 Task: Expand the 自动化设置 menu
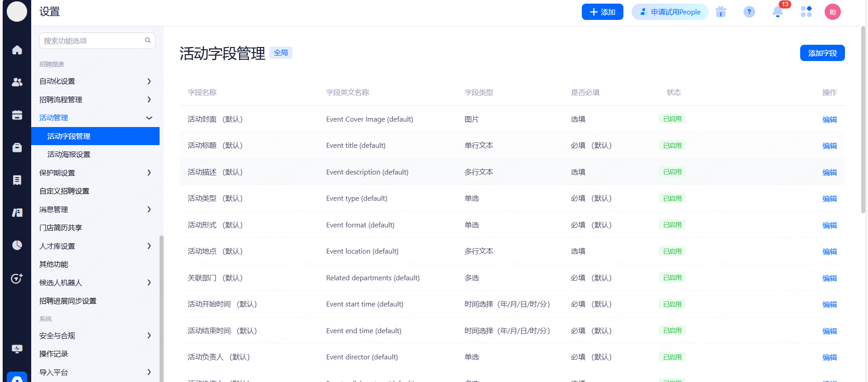[x=95, y=81]
